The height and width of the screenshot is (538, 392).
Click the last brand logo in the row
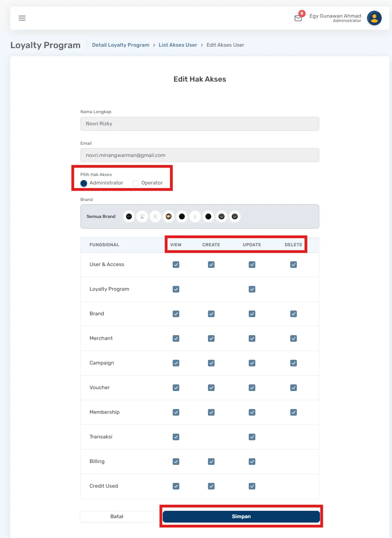(235, 216)
